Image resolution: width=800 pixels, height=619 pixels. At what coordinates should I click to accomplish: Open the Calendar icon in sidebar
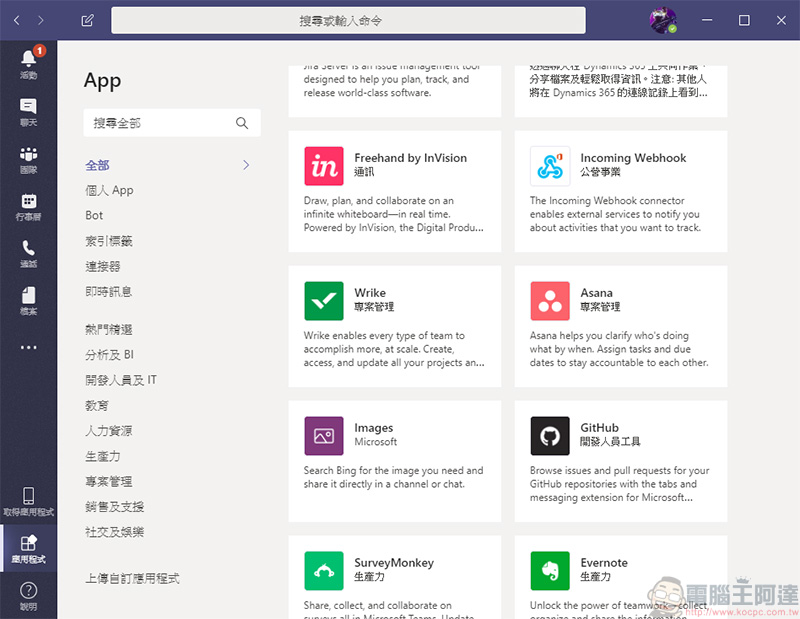[x=28, y=203]
